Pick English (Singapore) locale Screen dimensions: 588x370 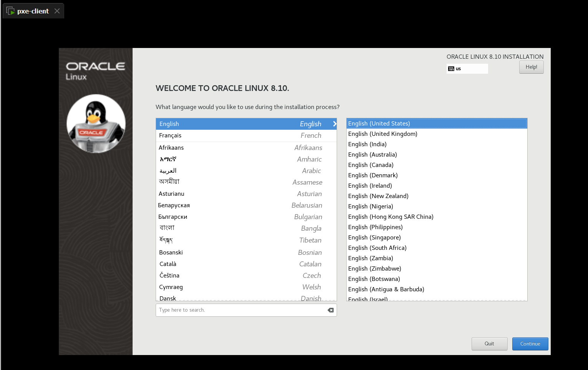tap(437, 238)
